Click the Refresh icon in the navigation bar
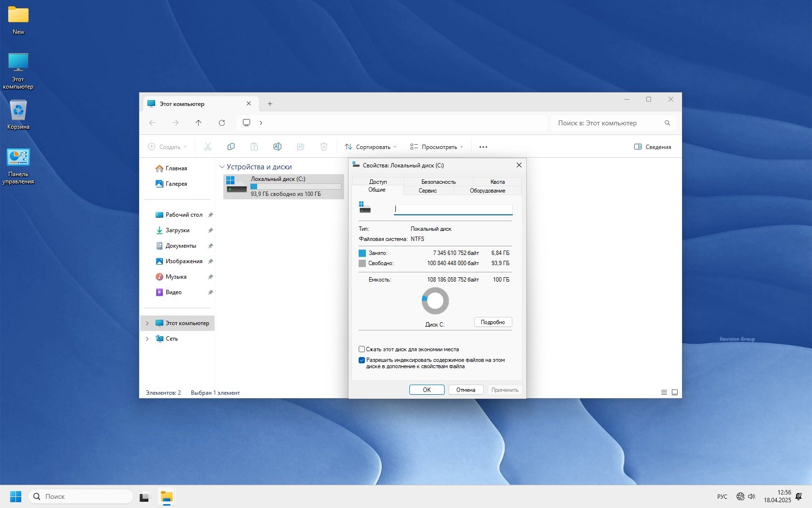 pyautogui.click(x=222, y=123)
